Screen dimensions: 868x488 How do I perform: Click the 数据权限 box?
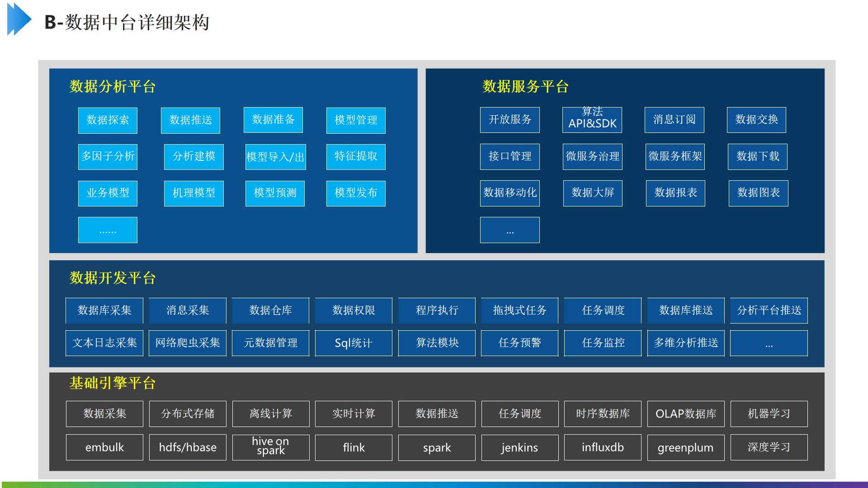354,310
